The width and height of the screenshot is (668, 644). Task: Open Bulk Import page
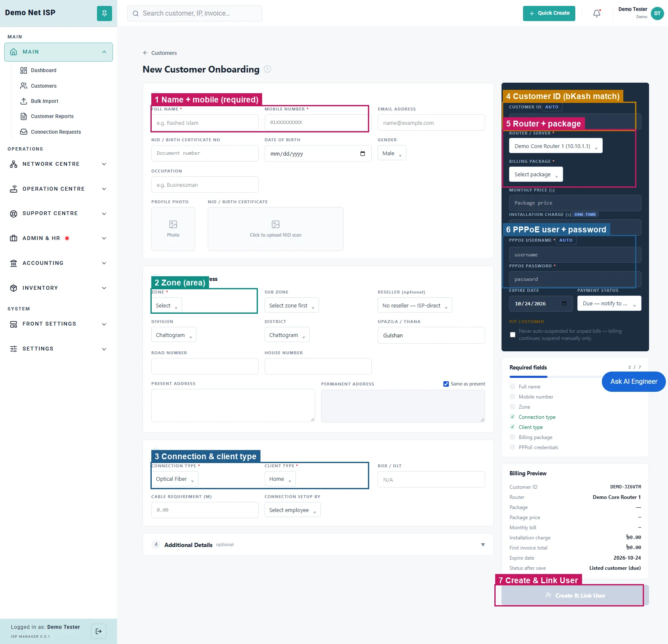[45, 101]
